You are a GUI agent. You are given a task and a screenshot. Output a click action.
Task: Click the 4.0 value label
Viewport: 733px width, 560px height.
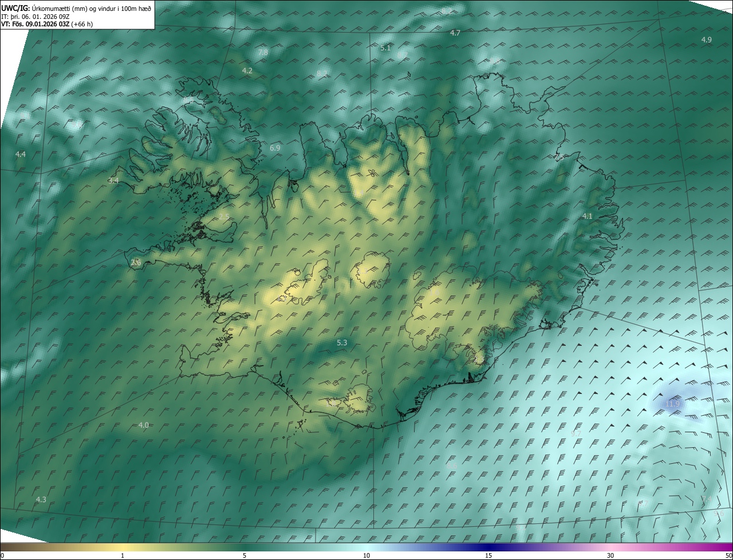[144, 425]
